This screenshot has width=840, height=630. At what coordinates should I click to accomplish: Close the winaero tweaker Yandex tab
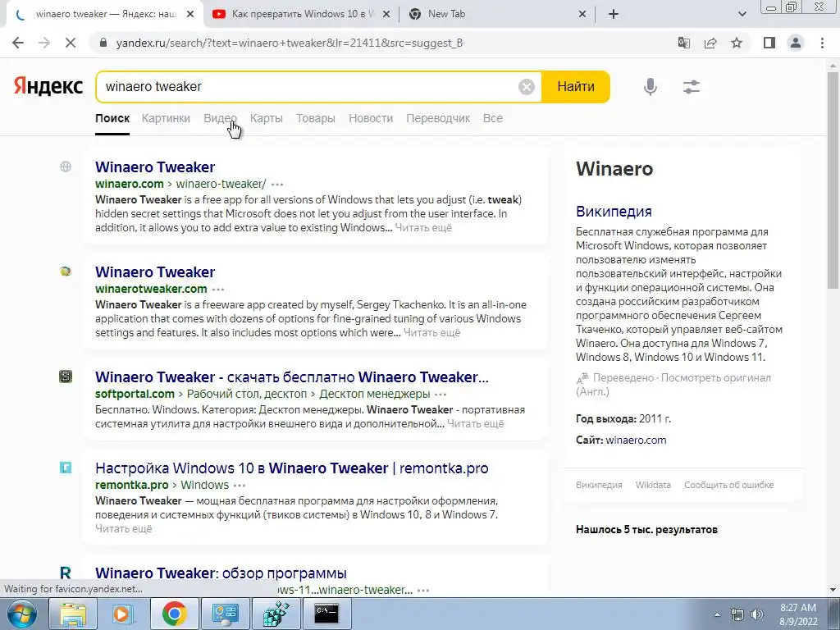190,15
